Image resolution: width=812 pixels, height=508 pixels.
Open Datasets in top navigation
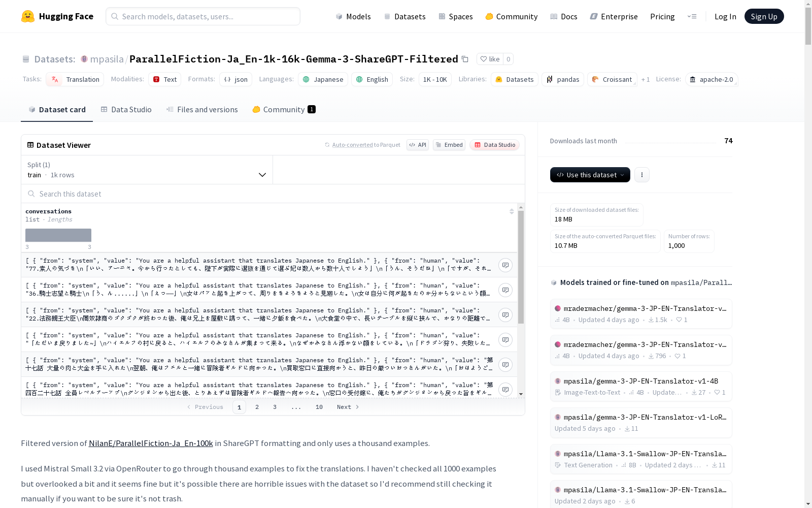(x=404, y=16)
